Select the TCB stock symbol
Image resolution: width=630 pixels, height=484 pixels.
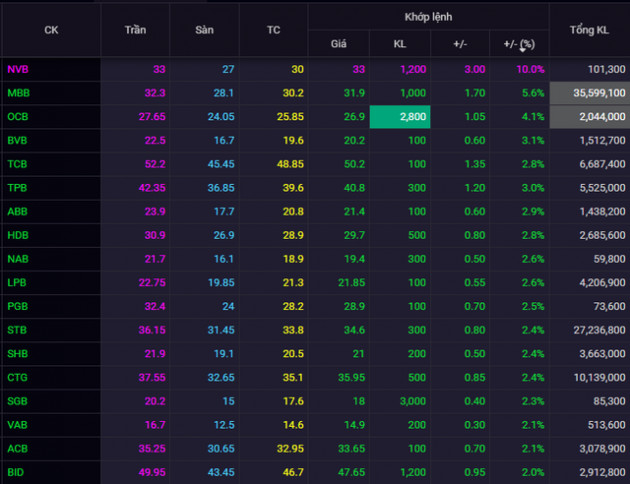pos(17,164)
